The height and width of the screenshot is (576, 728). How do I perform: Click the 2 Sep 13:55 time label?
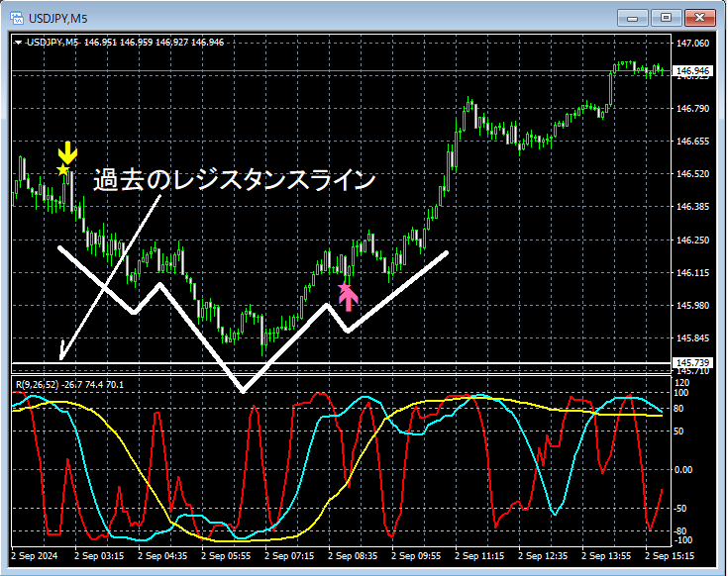point(606,555)
